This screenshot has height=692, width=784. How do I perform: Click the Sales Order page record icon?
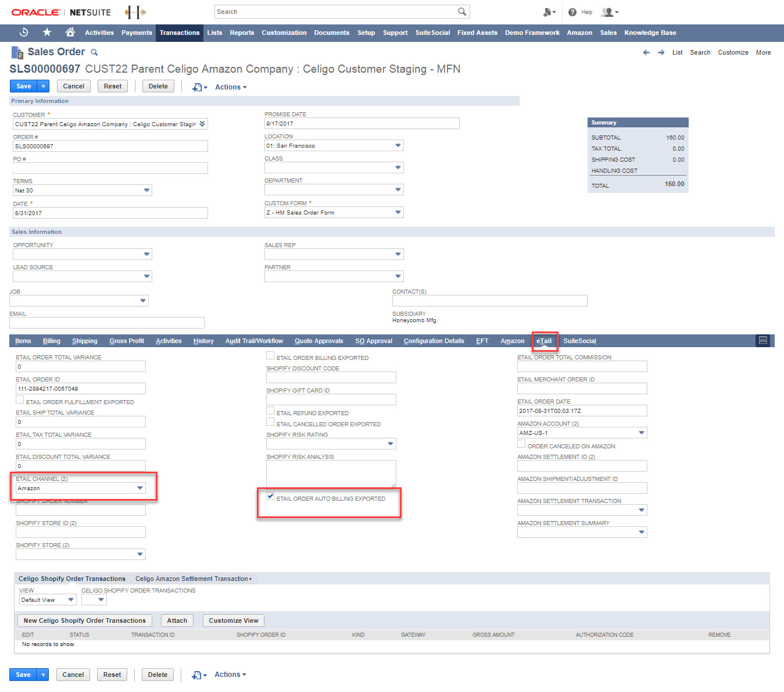pos(17,52)
